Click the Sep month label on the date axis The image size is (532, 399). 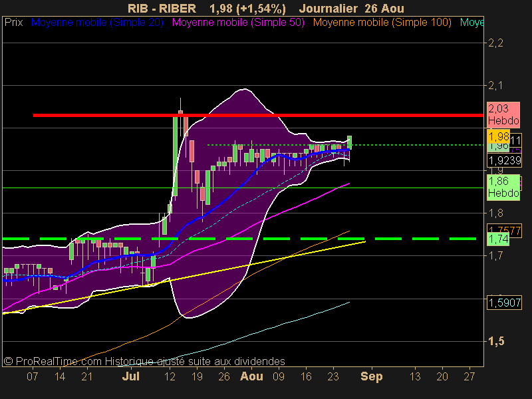(372, 376)
